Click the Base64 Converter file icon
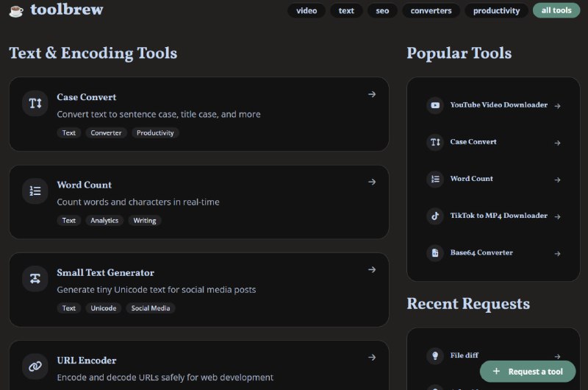 pyautogui.click(x=435, y=252)
